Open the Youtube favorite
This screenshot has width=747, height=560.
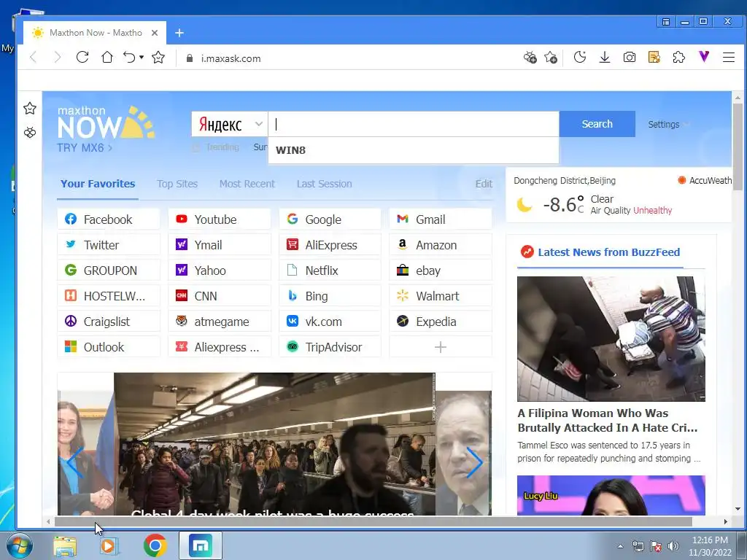pos(220,219)
